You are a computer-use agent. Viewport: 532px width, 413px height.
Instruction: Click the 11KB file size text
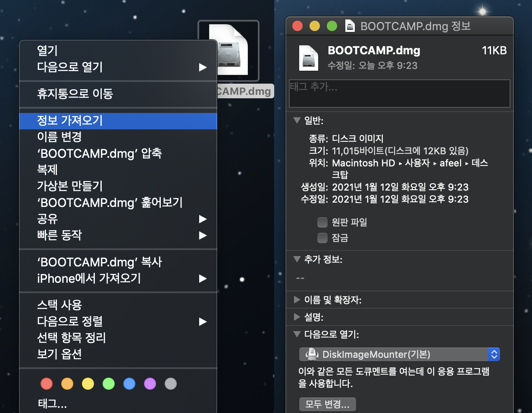494,50
